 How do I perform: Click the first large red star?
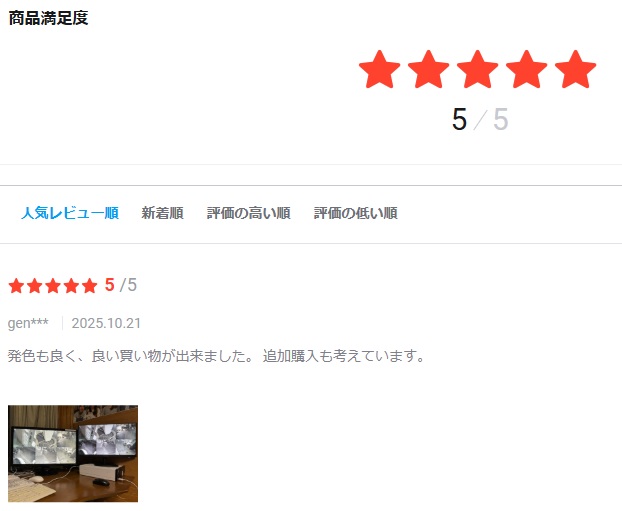click(x=379, y=69)
